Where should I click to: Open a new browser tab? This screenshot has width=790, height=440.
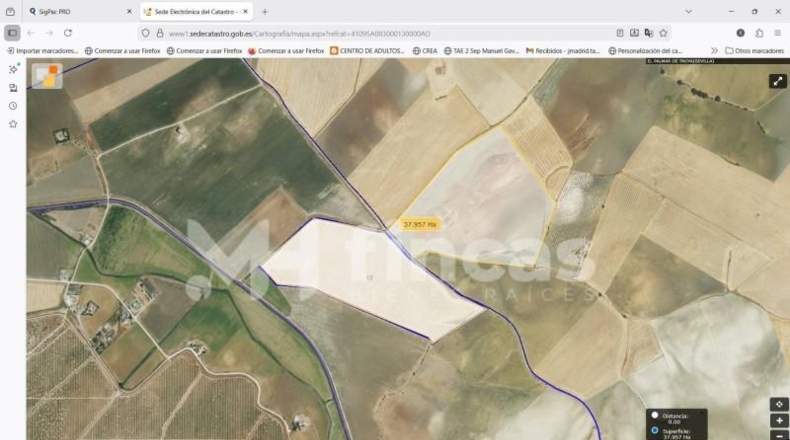click(265, 12)
